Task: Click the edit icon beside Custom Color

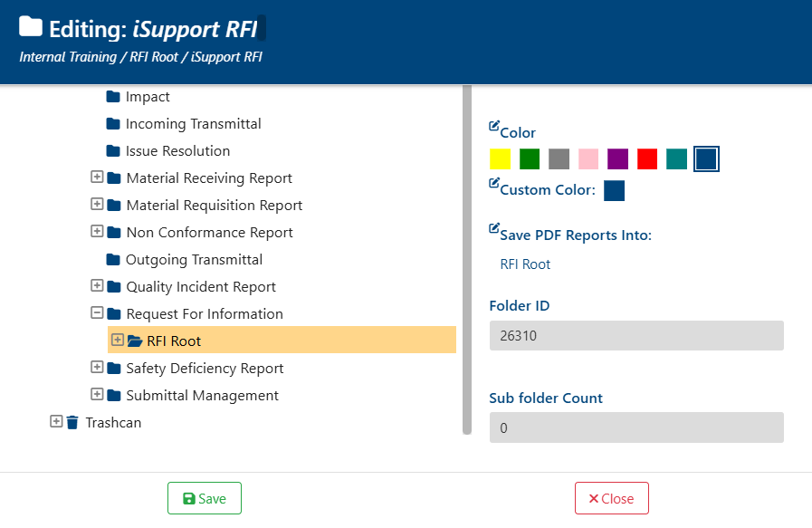Action: click(494, 183)
